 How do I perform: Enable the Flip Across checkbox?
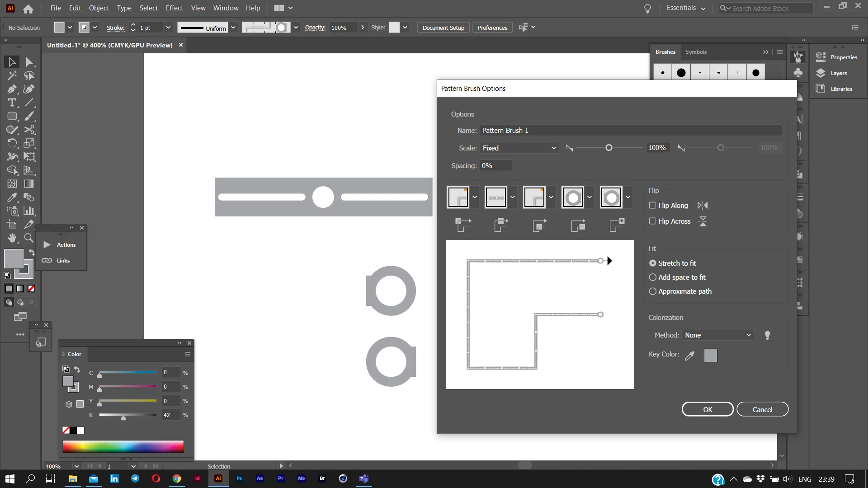[652, 221]
